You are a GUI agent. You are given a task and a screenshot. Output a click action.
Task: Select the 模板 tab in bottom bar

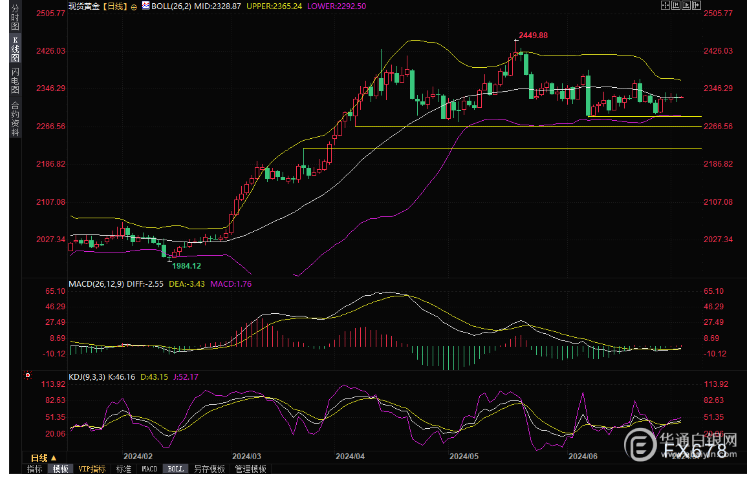60,468
